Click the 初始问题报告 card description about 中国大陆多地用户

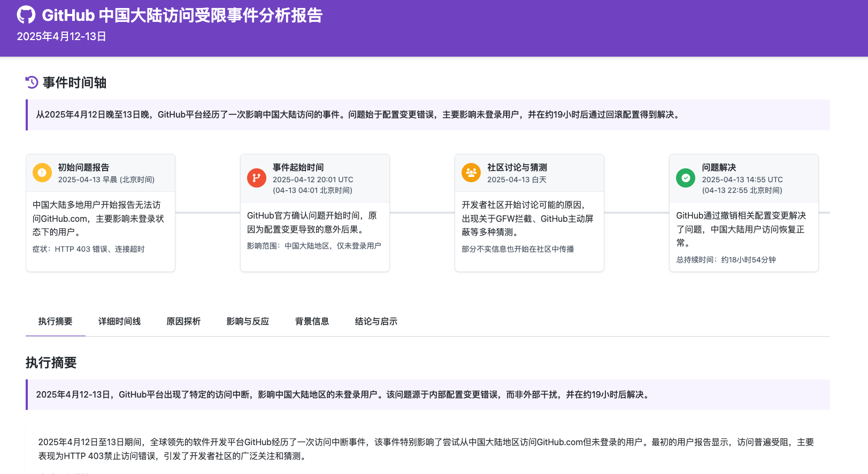(98, 219)
